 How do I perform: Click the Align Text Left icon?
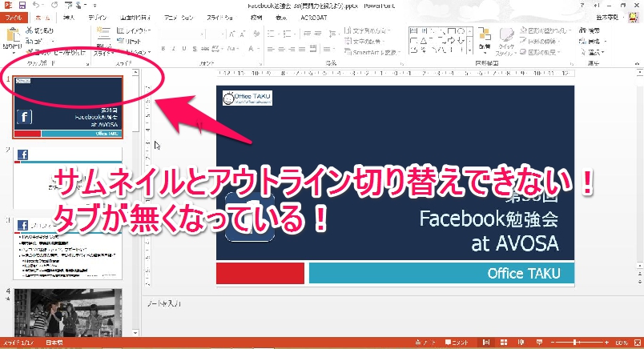tap(271, 49)
